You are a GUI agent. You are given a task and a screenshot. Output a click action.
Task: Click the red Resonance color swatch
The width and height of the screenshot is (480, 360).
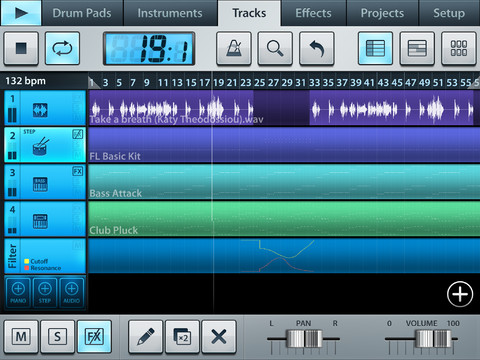pos(27,268)
